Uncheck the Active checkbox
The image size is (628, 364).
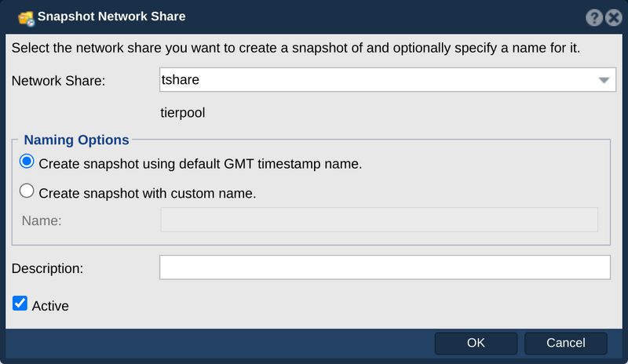coord(20,303)
